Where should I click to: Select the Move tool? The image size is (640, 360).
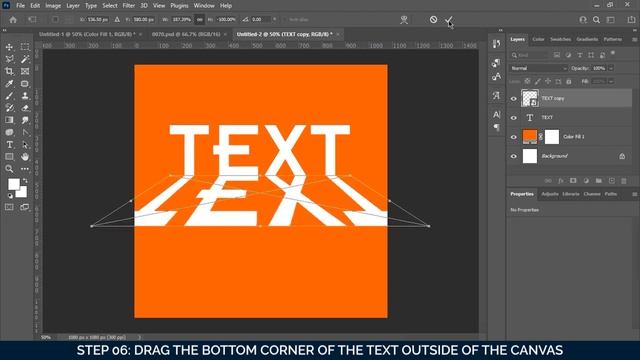pos(9,47)
